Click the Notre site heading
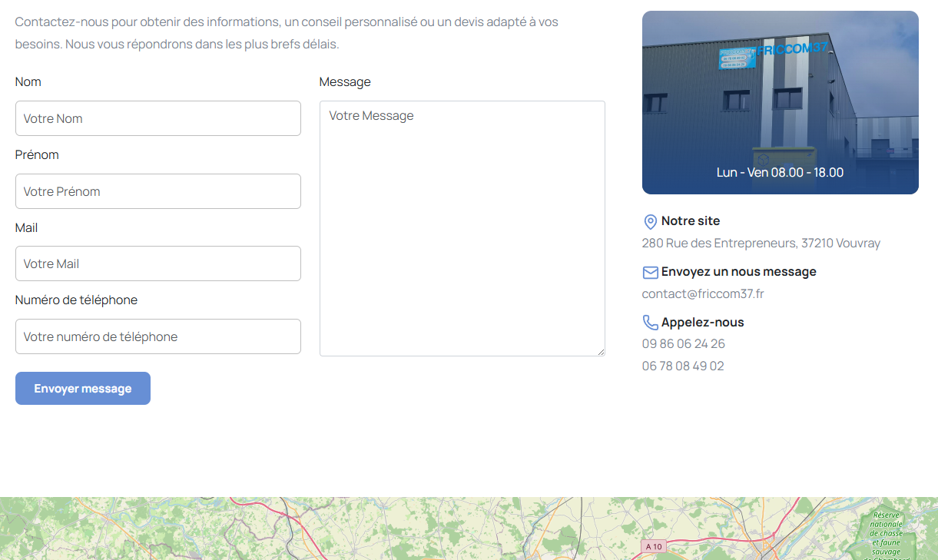Image resolution: width=938 pixels, height=560 pixels. click(691, 220)
